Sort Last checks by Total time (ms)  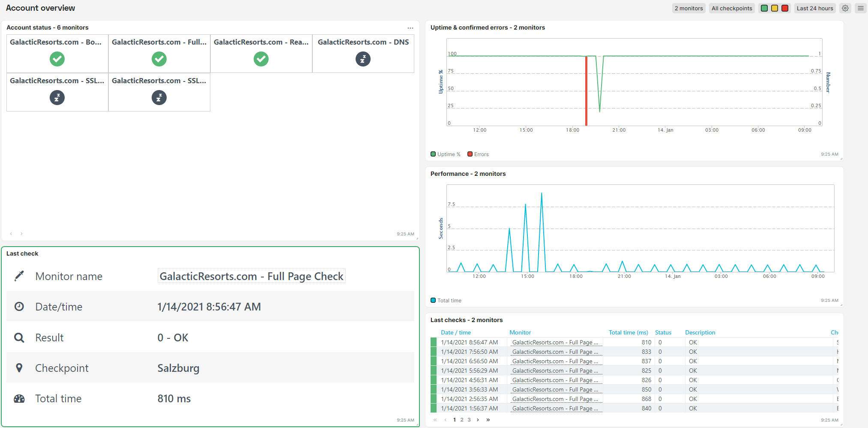[629, 332]
